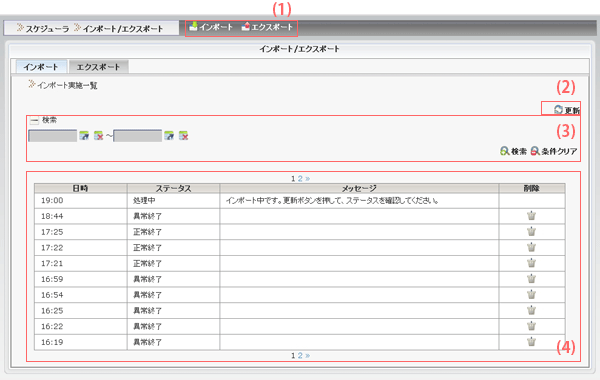Screen dimensions: 600x380
Task: Click status cell in the 18:44 row
Action: pyautogui.click(x=173, y=216)
